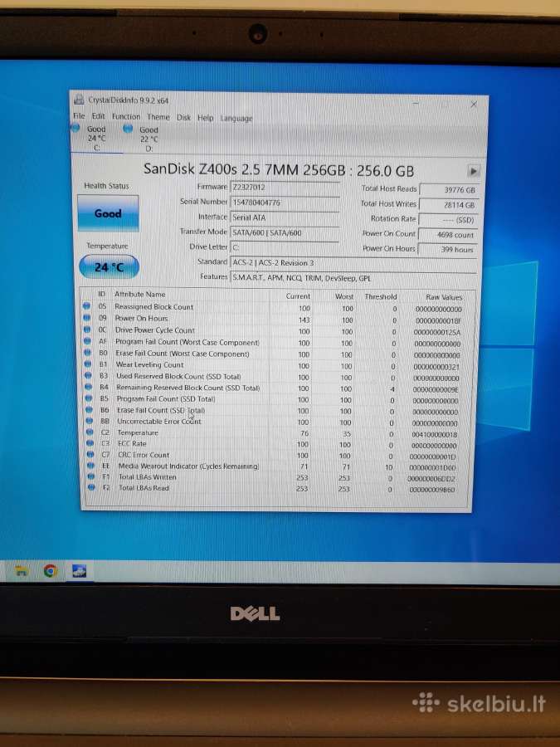This screenshot has width=560, height=747.
Task: Click Total Host Writes value 28114 GB
Action: click(x=448, y=205)
